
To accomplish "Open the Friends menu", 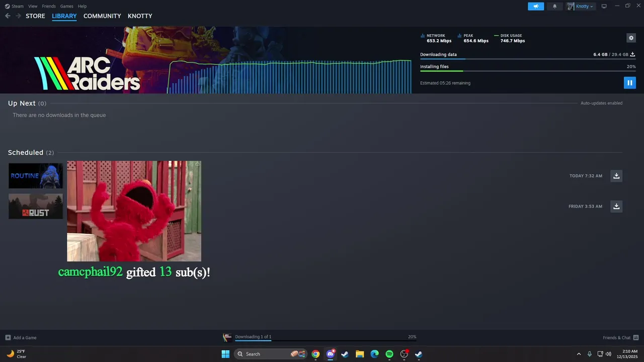I will tap(49, 6).
